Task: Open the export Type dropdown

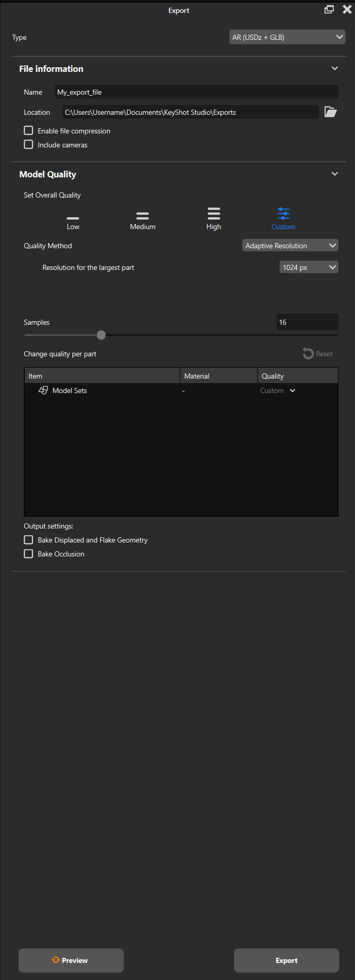Action: (287, 37)
